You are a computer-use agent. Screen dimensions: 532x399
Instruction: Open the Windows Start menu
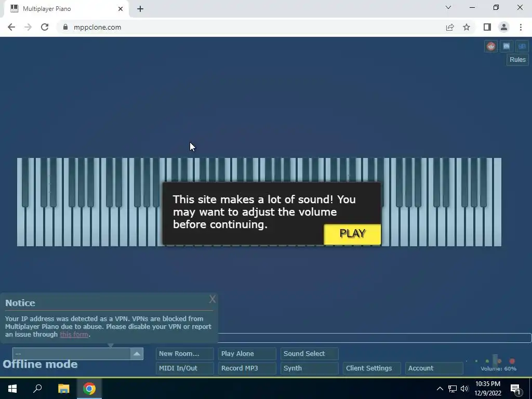pos(12,389)
